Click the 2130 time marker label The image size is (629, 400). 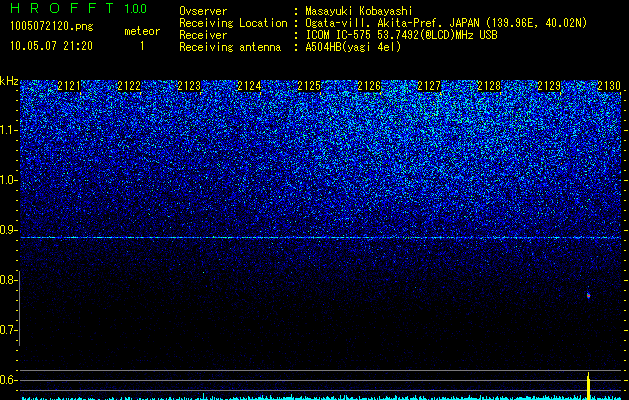pyautogui.click(x=609, y=86)
